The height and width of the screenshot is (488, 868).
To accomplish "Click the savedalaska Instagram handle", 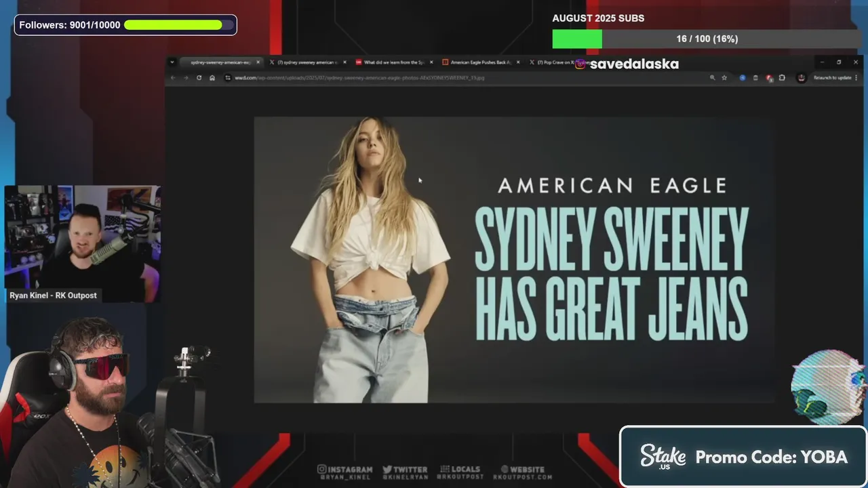I will pos(634,64).
